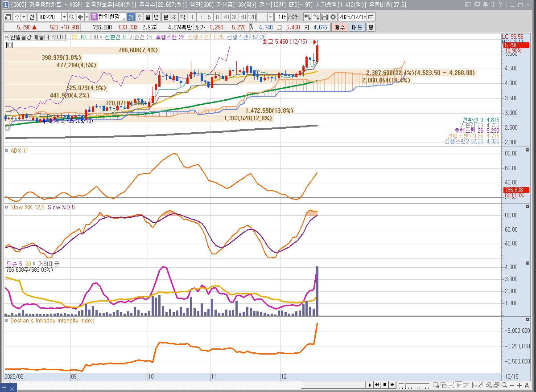
Task: Open the interval dropdown right of 120
Action: (270, 17)
